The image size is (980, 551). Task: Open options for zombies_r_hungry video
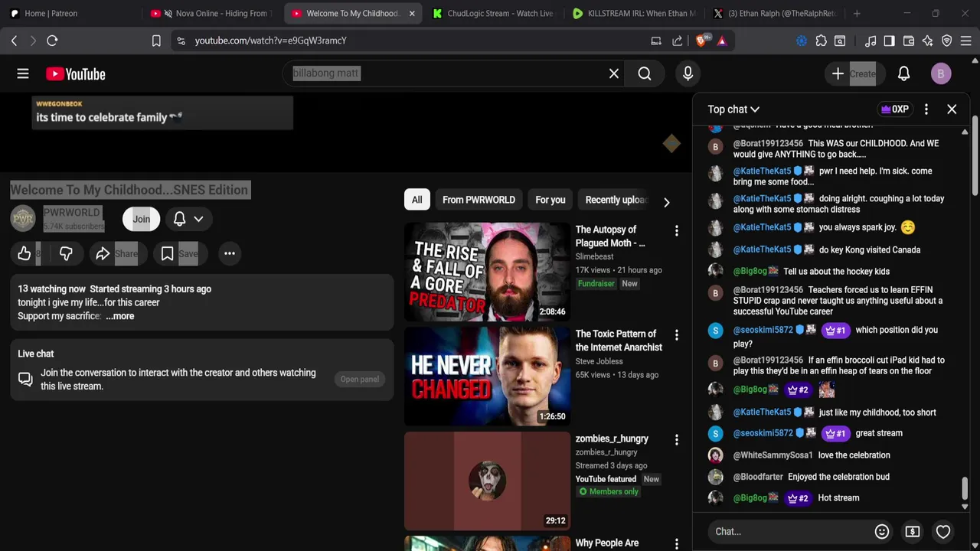tap(676, 439)
